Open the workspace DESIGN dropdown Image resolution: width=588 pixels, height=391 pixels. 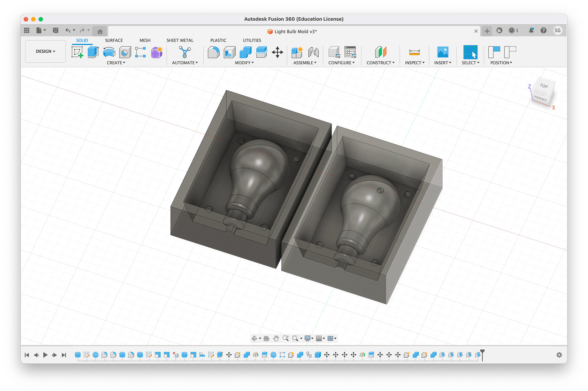pyautogui.click(x=45, y=51)
